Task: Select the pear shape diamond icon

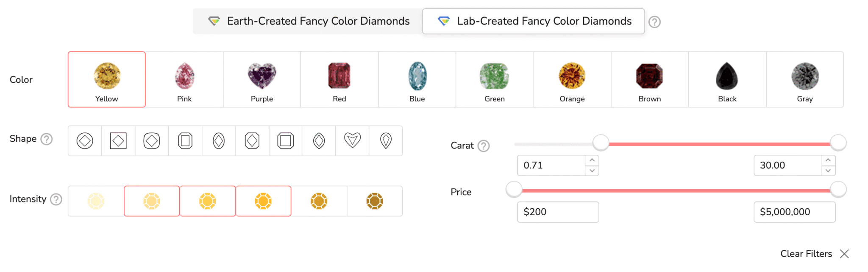Action: click(x=386, y=141)
